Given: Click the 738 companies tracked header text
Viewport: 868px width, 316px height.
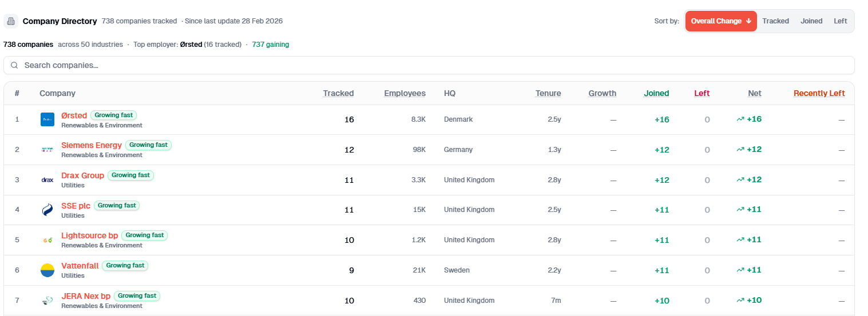Looking at the screenshot, I should [x=139, y=21].
